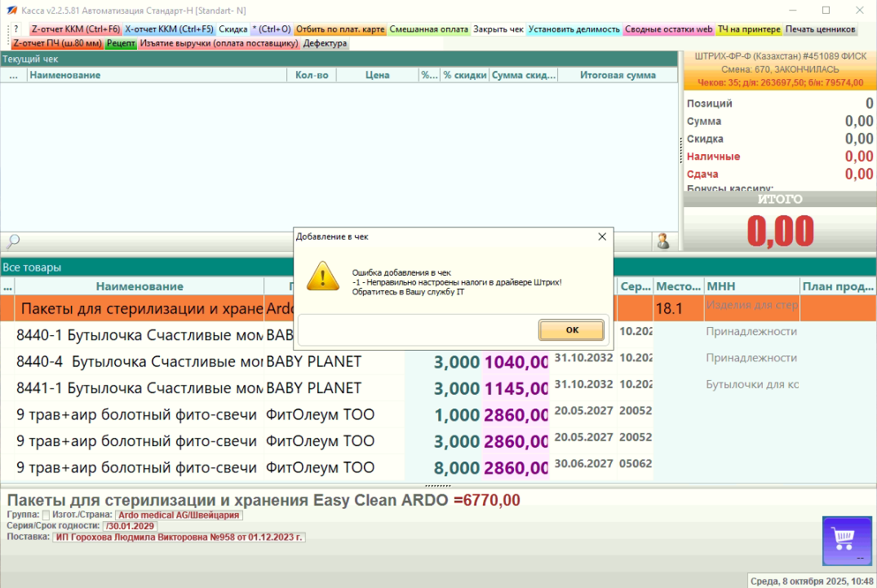
Task: Click 'Печать ценников' toolbar button
Action: (820, 29)
